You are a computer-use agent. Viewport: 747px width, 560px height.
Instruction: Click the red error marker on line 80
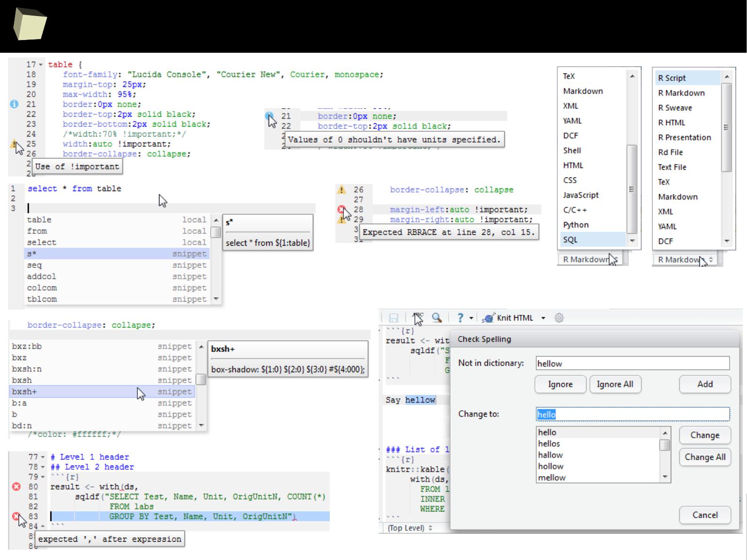click(16, 487)
